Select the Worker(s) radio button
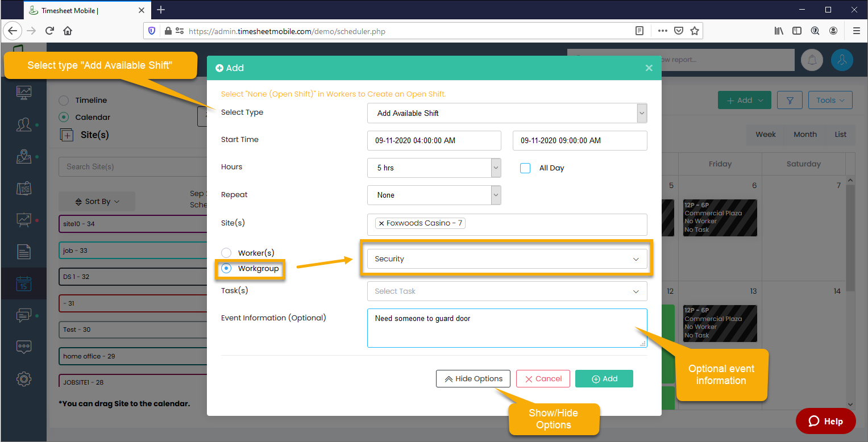The width and height of the screenshot is (868, 442). click(x=226, y=253)
